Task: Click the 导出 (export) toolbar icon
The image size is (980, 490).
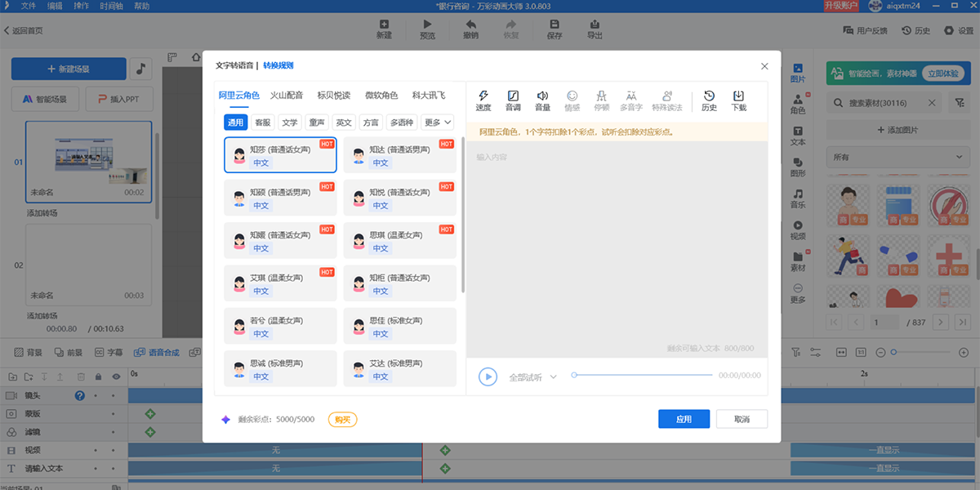Action: (x=595, y=29)
